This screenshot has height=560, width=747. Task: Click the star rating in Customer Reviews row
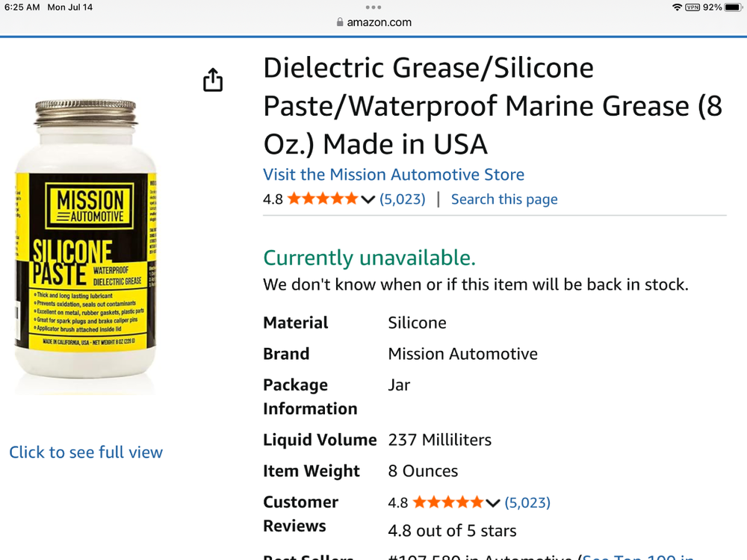[447, 502]
